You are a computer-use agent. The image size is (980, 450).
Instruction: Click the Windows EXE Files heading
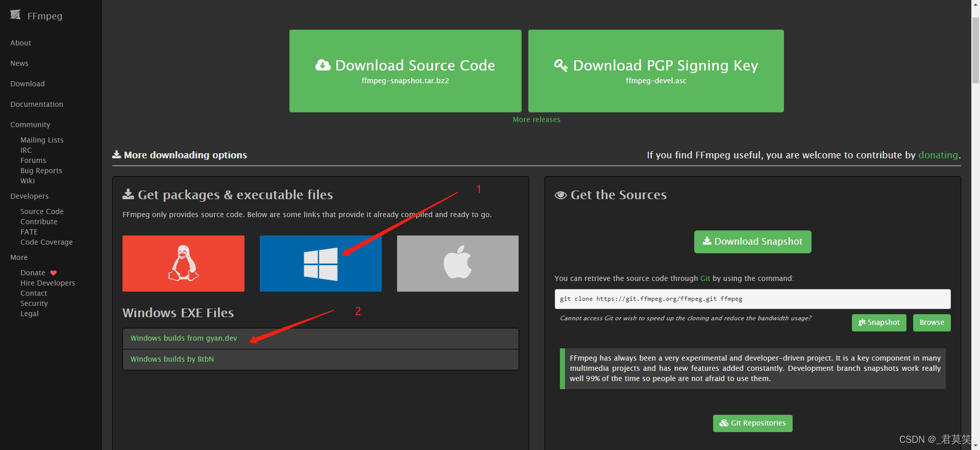point(178,313)
